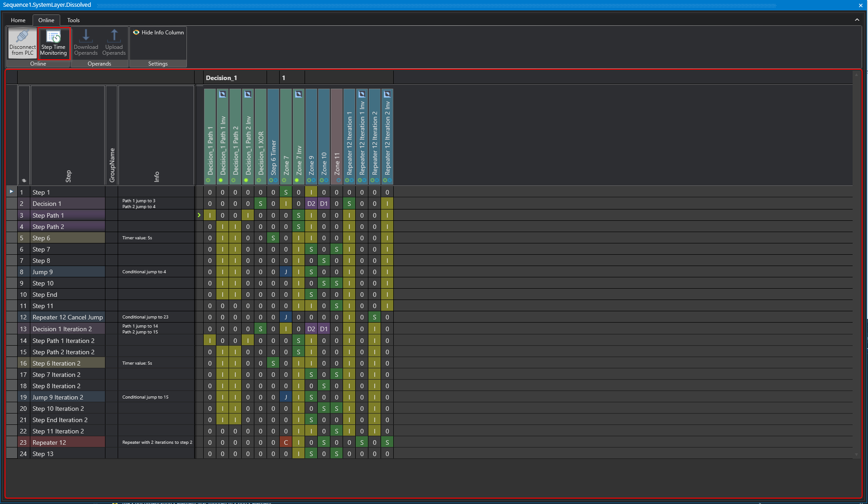
Task: Click 'Conditional jump to 23' info cell
Action: pos(157,317)
